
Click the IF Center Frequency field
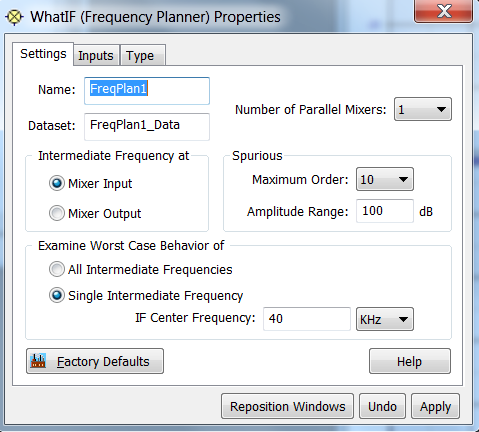307,319
